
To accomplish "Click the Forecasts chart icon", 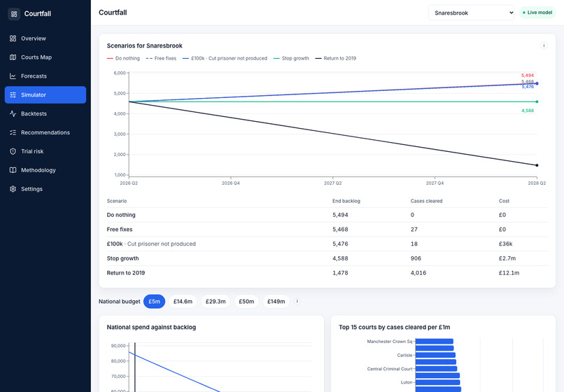I will [13, 76].
